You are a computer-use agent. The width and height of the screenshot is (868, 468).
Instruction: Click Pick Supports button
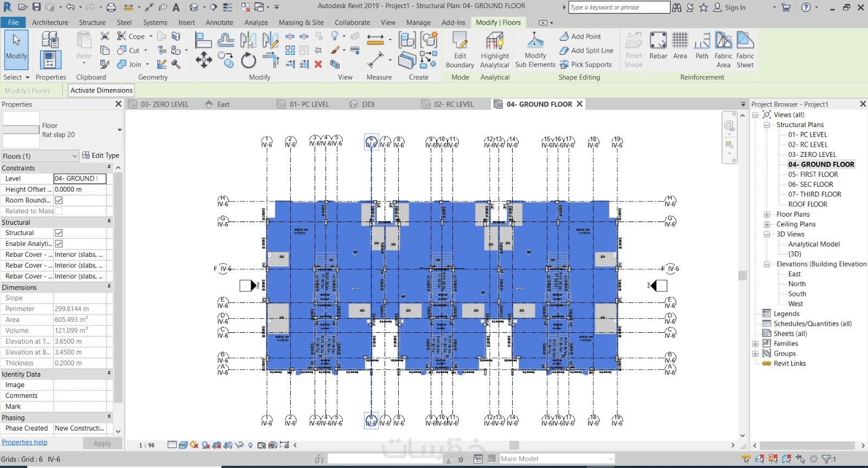coord(585,65)
